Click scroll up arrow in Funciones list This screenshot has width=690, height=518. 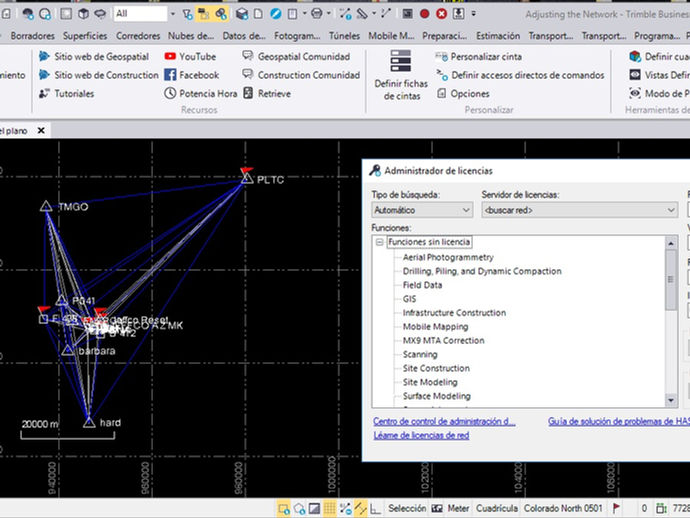click(x=671, y=243)
